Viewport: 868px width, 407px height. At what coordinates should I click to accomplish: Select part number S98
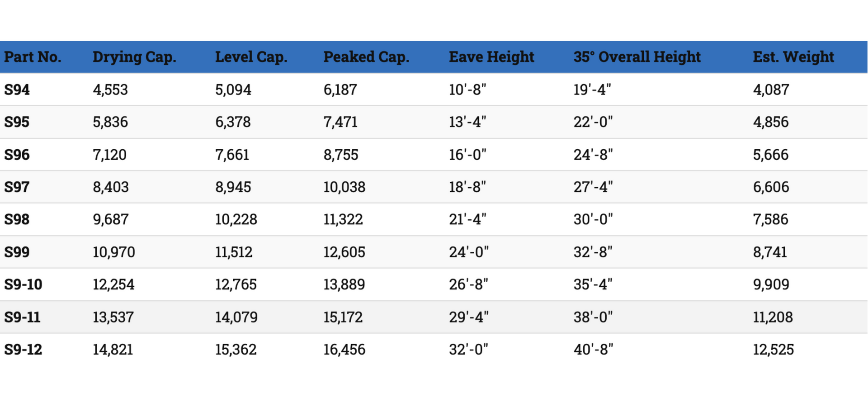(17, 219)
